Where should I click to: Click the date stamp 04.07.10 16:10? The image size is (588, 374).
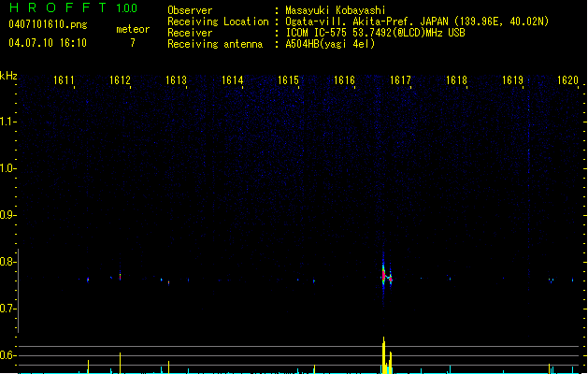point(48,43)
